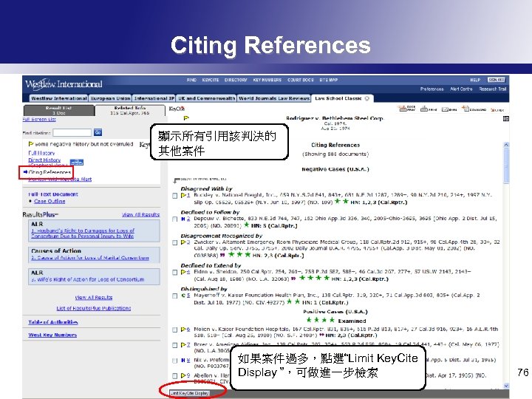The image size is (532, 399).
Task: Click the yellow flag beside result 6
Action: point(183,329)
